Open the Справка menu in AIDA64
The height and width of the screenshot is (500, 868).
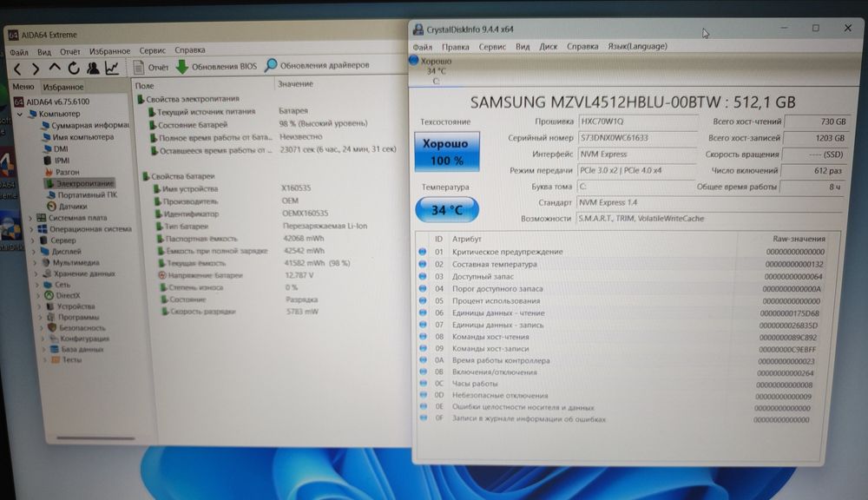(190, 49)
